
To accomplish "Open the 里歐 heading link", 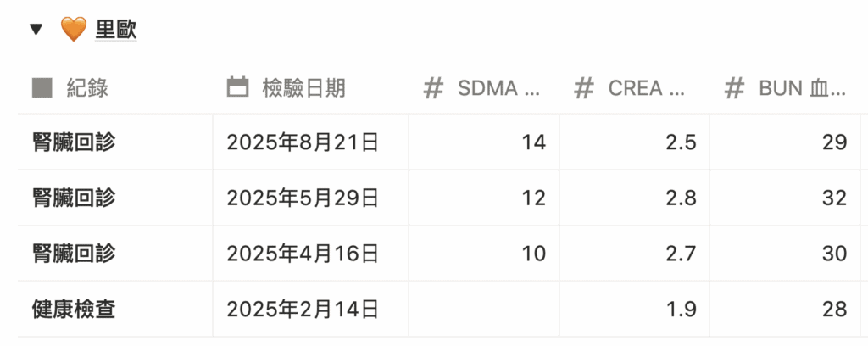I will tap(116, 30).
